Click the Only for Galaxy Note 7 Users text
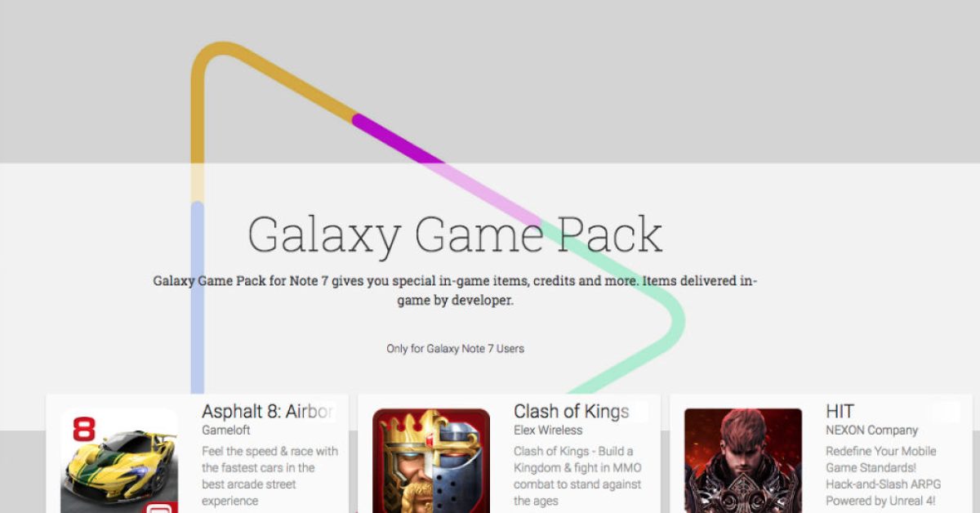Screen dimensions: 980x513 455,349
